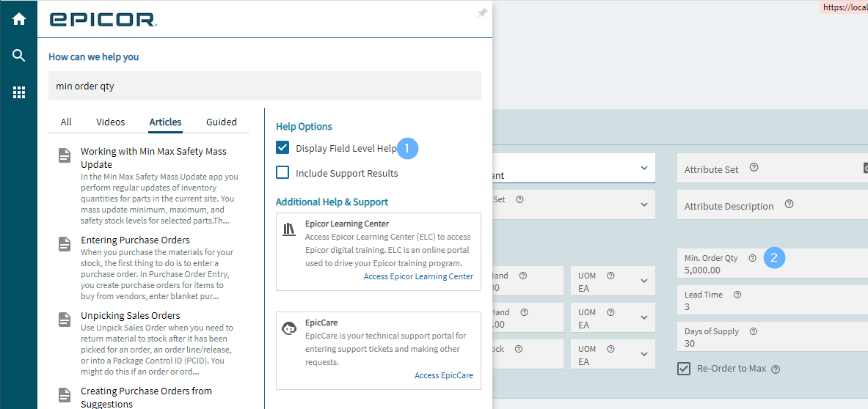This screenshot has width=868, height=409.
Task: Click document icon beside Unpicking Sales Orders
Action: coord(65,320)
